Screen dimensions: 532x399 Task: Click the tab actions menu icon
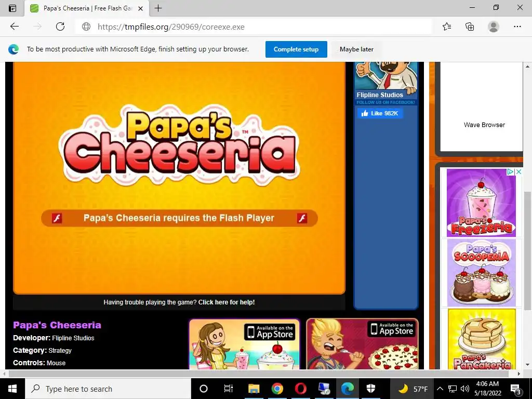coord(12,8)
